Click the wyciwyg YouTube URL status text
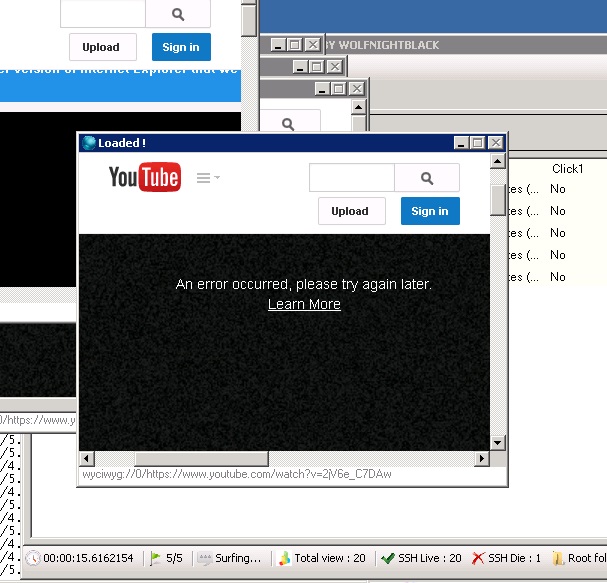 pos(237,474)
